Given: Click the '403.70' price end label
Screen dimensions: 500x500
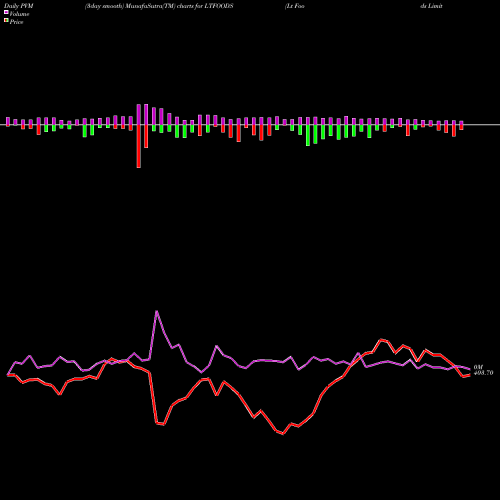Looking at the screenshot, I should tap(483, 373).
